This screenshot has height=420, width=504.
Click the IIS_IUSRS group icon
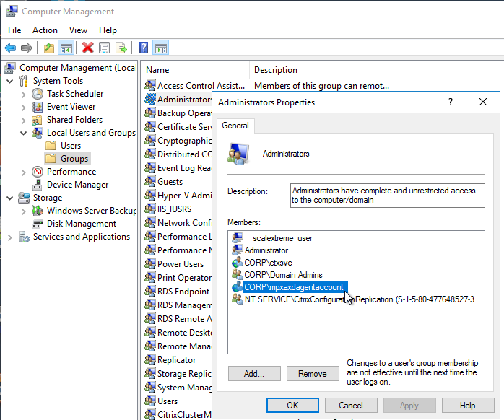(x=150, y=209)
